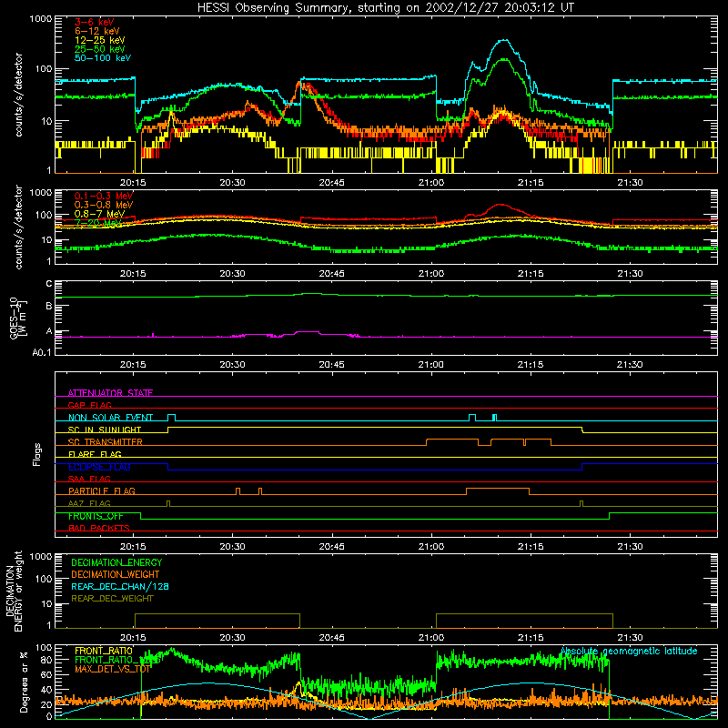
Task: Select the 3-6 keV legend label
Action: click(x=95, y=22)
